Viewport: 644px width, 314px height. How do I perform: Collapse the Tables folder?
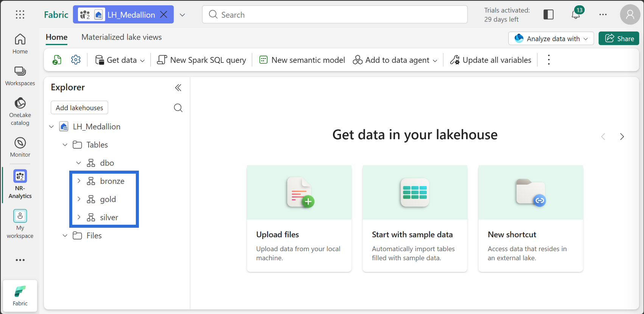(x=65, y=145)
